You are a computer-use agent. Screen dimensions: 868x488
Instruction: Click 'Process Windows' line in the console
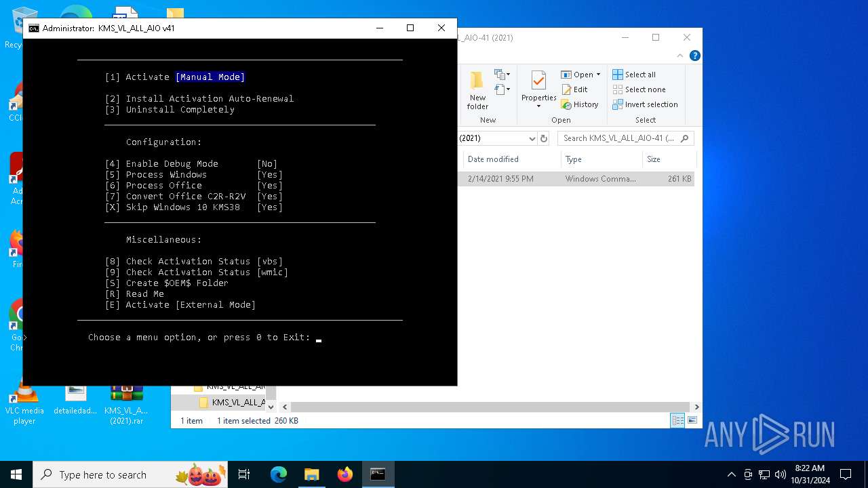[x=194, y=175]
